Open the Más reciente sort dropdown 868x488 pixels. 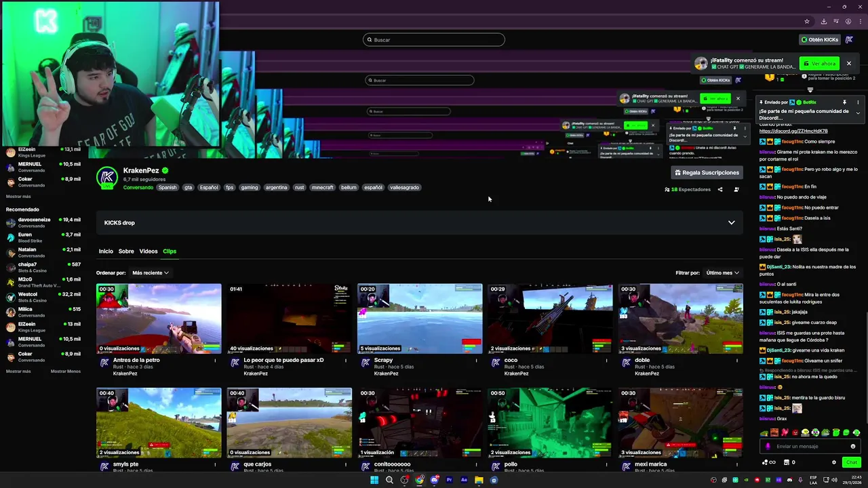[151, 272]
